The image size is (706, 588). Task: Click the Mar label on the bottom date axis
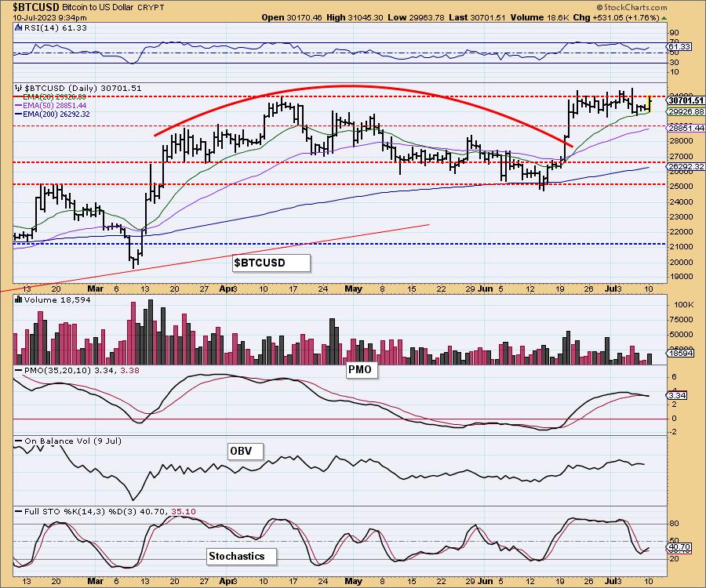coord(96,581)
